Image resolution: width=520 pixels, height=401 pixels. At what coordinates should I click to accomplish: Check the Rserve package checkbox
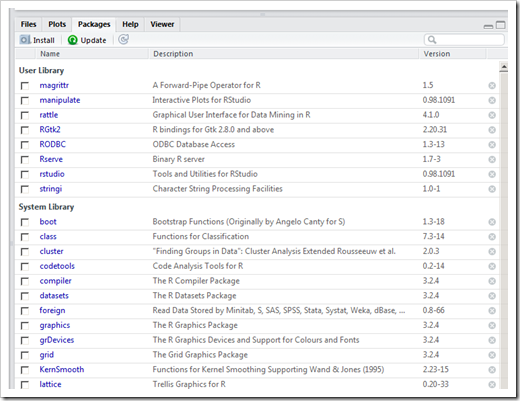tap(25, 159)
